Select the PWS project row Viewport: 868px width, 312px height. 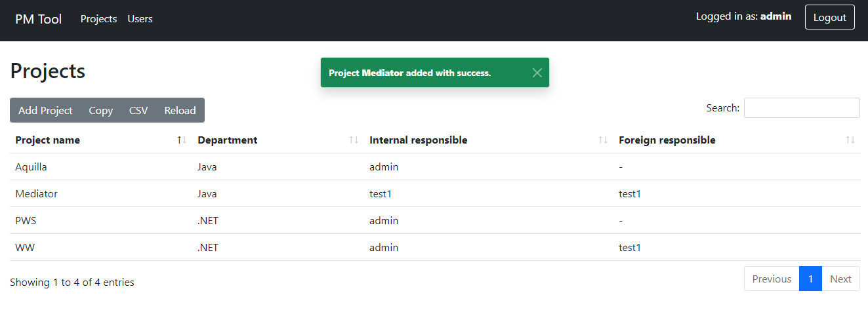[x=26, y=221]
